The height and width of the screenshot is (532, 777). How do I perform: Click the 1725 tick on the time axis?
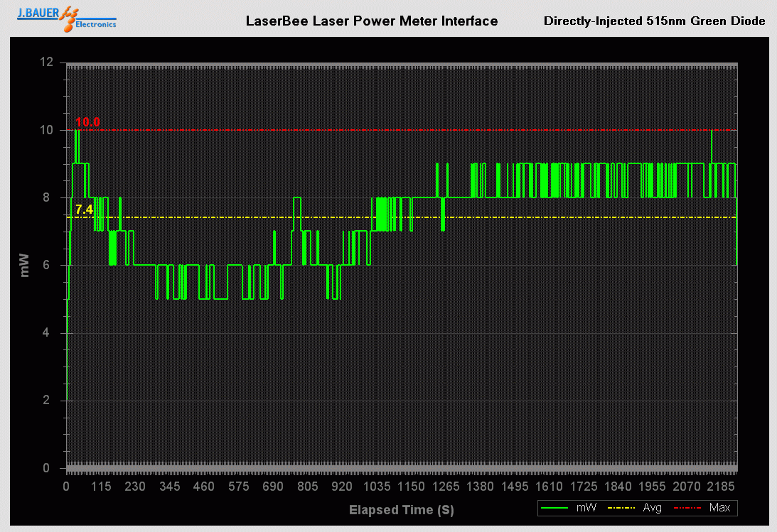584,487
